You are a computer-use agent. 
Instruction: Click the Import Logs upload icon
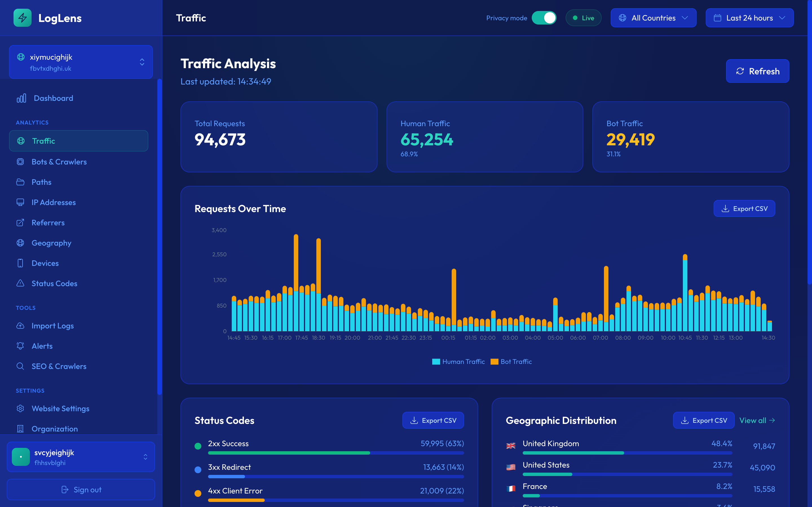click(x=20, y=326)
